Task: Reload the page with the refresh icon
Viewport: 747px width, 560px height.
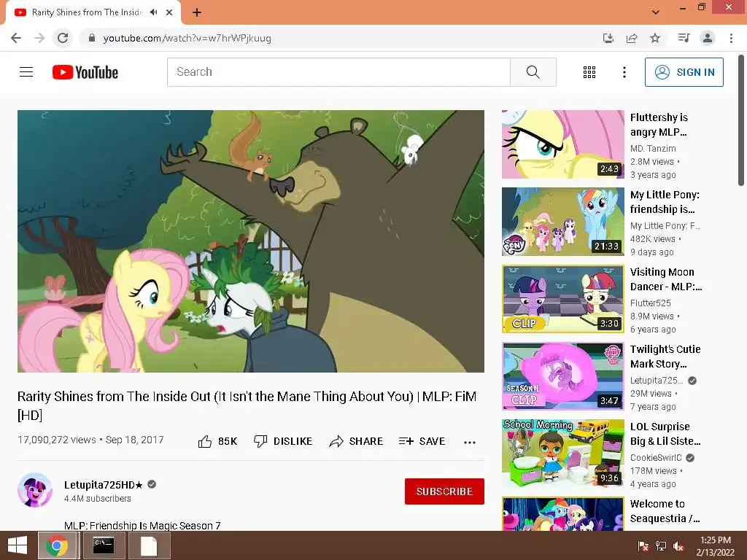Action: [x=63, y=38]
